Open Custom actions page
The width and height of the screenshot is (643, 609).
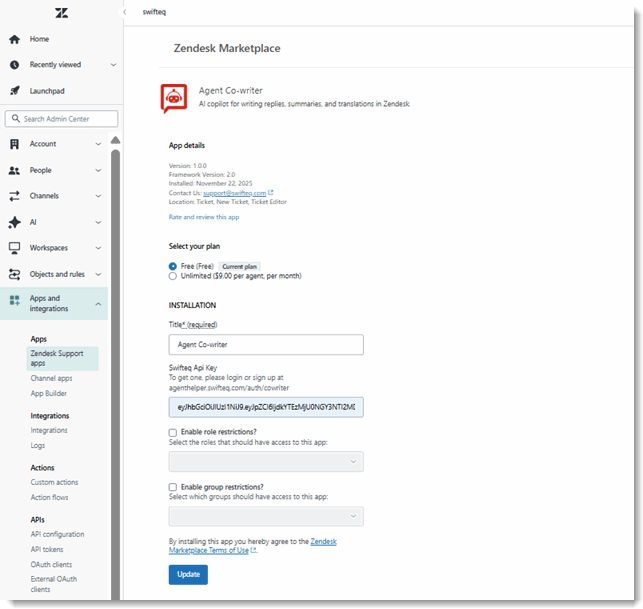click(54, 482)
